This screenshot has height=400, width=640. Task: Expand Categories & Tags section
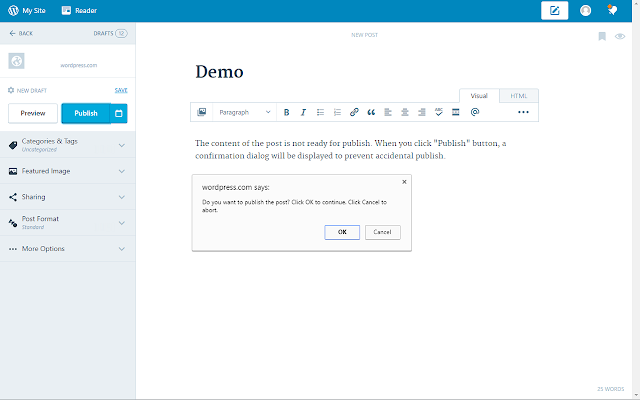point(68,145)
